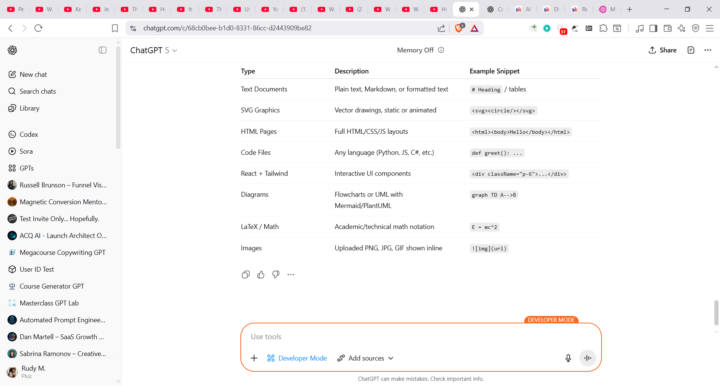Open User ID Test GPT
Image resolution: width=720 pixels, height=386 pixels.
tap(31, 269)
